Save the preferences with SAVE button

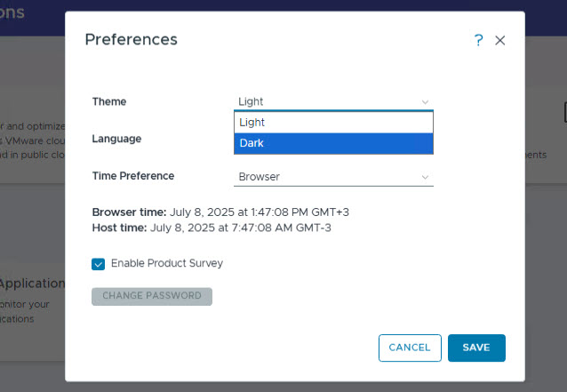(476, 348)
